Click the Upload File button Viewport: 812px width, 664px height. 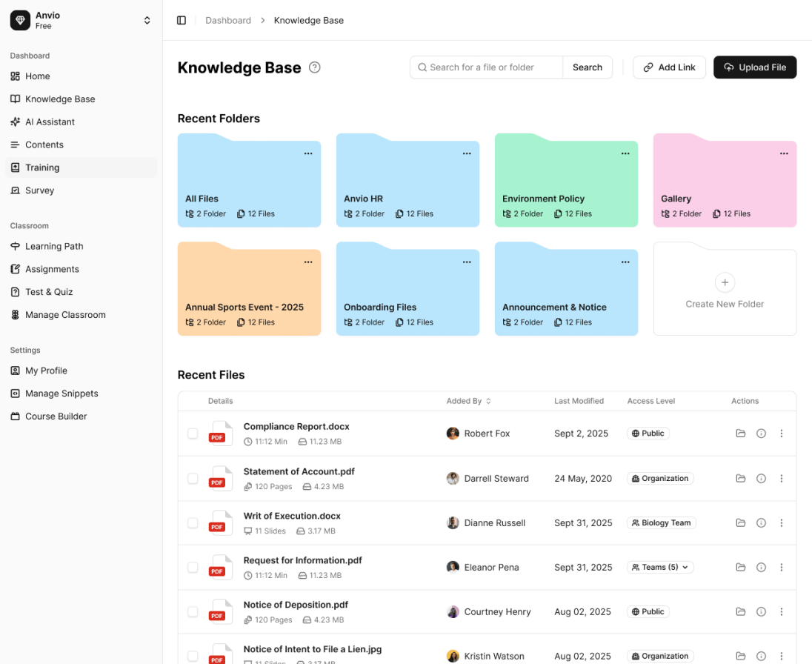(x=755, y=67)
